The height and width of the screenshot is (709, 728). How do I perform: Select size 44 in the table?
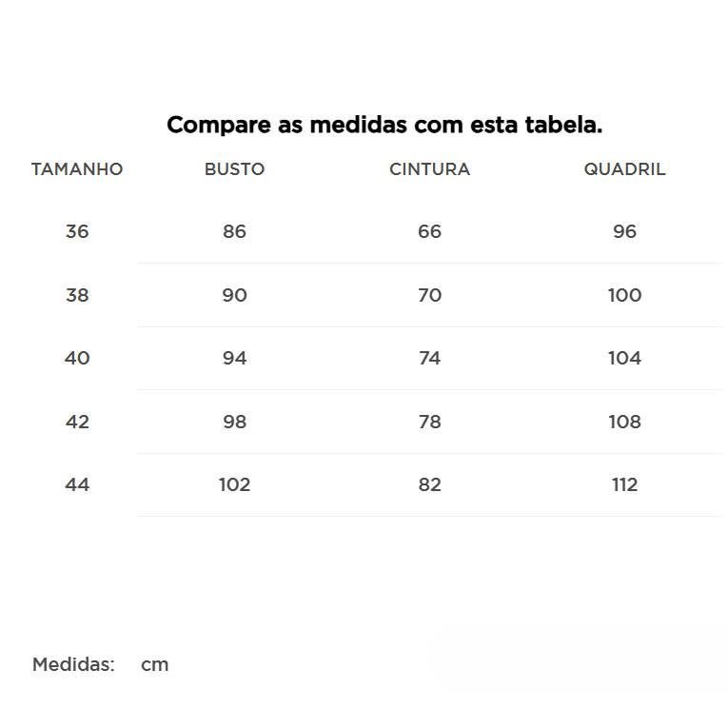tap(77, 484)
